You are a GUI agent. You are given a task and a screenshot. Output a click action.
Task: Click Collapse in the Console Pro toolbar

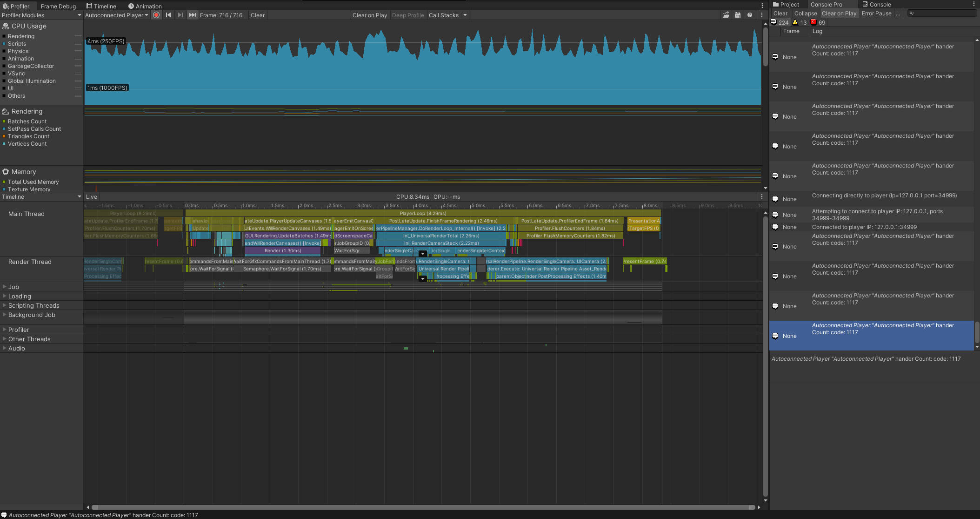click(x=805, y=13)
